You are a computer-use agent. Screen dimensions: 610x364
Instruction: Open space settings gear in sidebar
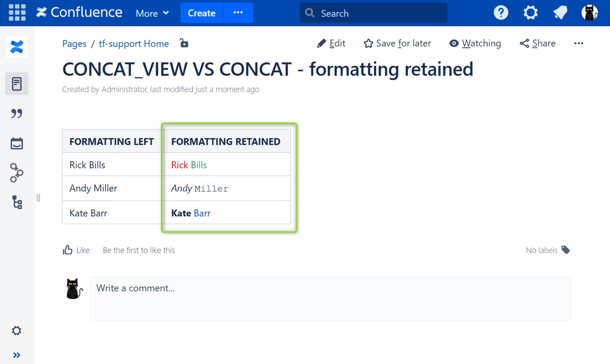(x=16, y=330)
